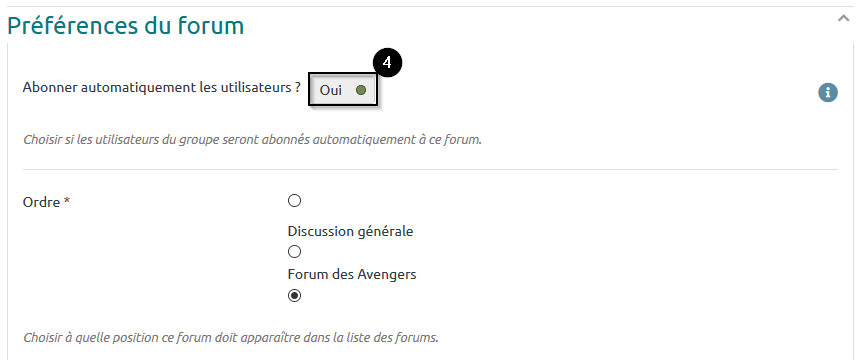
Task: Click the Oui text in the switch
Action: click(x=331, y=90)
